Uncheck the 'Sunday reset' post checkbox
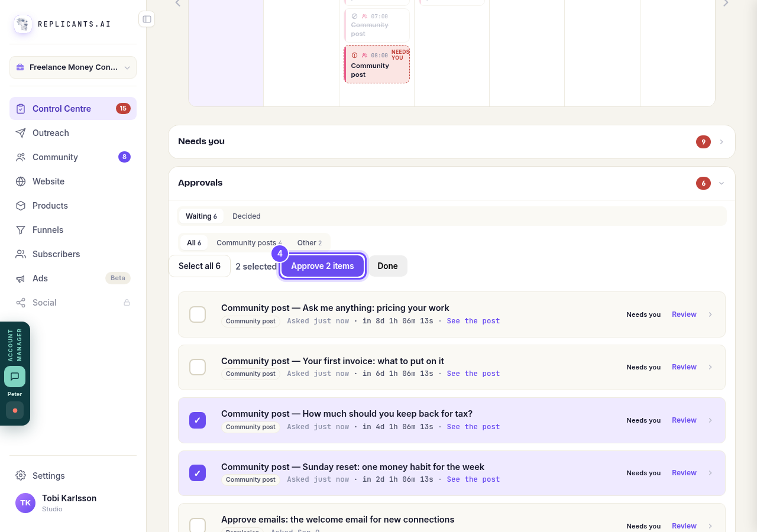Image resolution: width=757 pixels, height=532 pixels. coord(198,473)
